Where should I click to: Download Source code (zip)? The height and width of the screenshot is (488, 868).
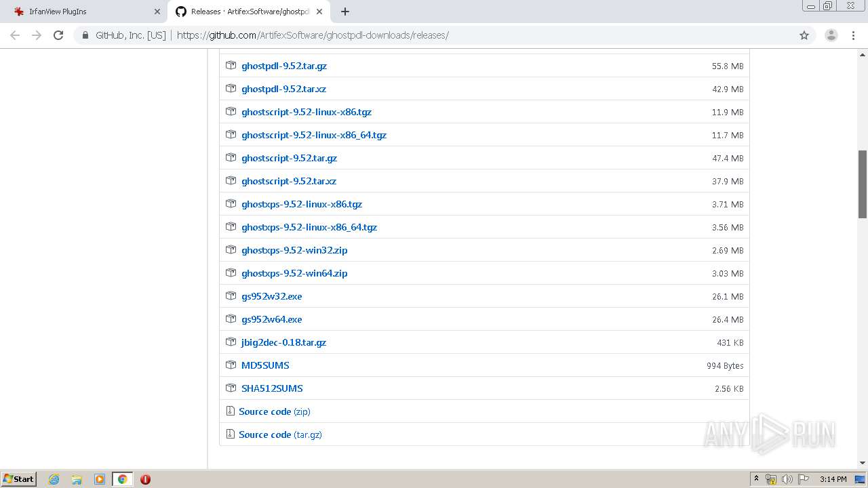275,411
